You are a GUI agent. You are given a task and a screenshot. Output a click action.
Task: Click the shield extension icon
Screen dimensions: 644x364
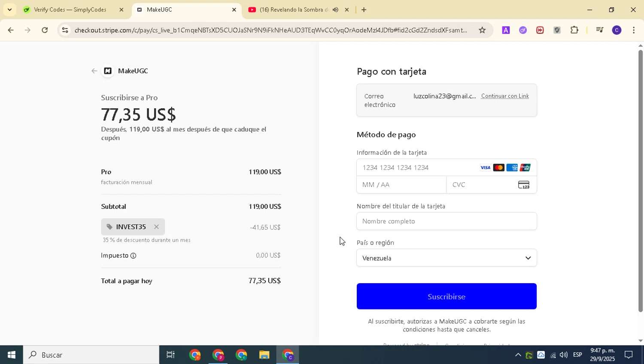coord(557,30)
